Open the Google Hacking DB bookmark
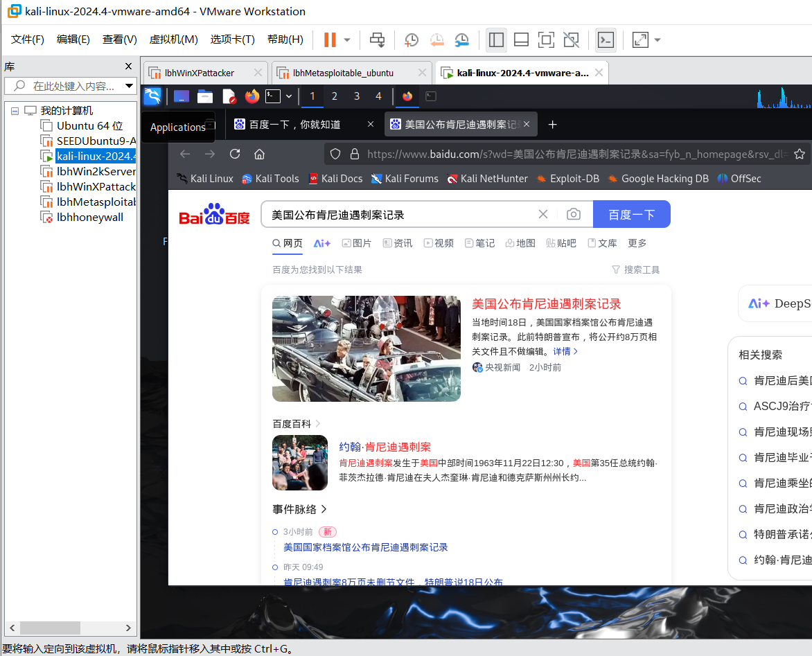The height and width of the screenshot is (656, 812). pos(658,179)
